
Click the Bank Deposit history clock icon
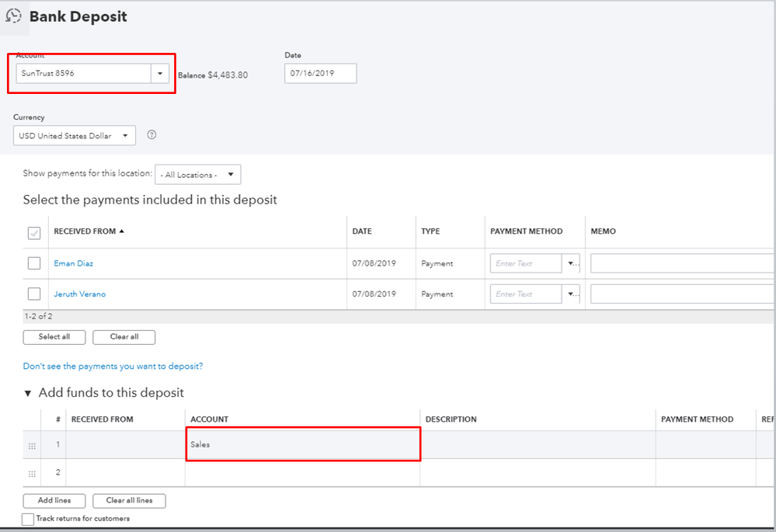pyautogui.click(x=14, y=16)
